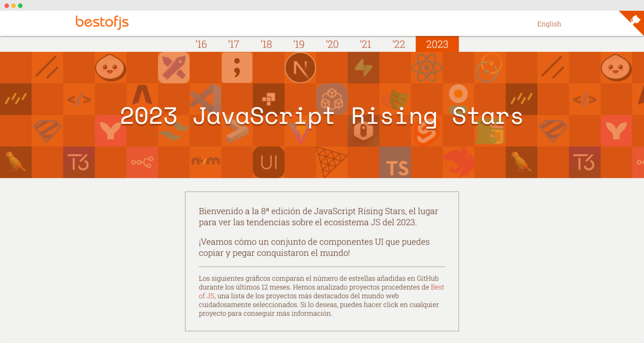Screen dimensions: 644x343
Task: Click the Next.js circular N icon
Action: click(299, 68)
